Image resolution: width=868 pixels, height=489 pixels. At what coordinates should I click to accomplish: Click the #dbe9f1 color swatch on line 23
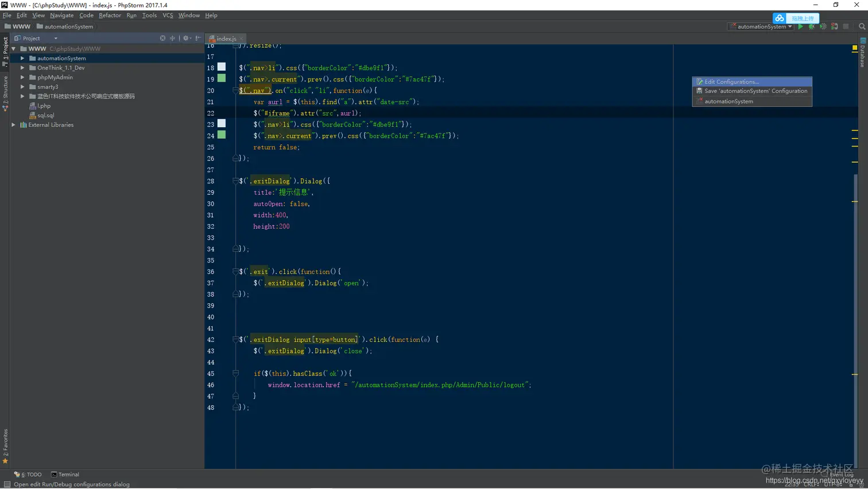coord(222,124)
